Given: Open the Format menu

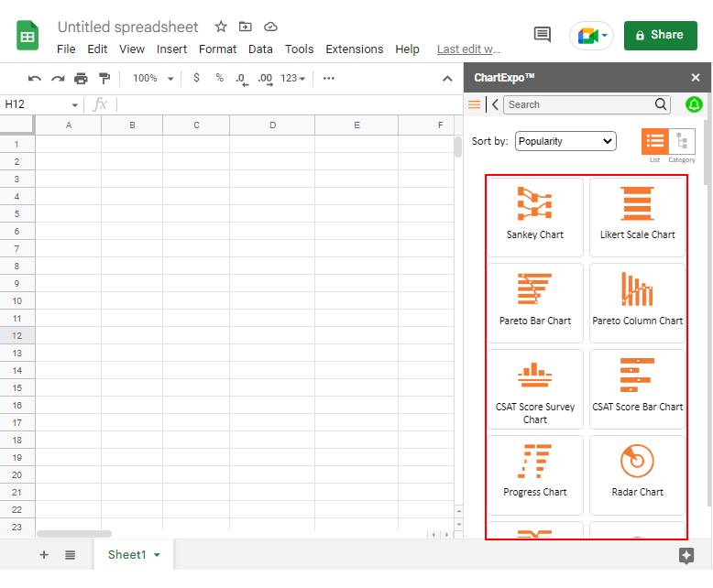Looking at the screenshot, I should [x=218, y=49].
